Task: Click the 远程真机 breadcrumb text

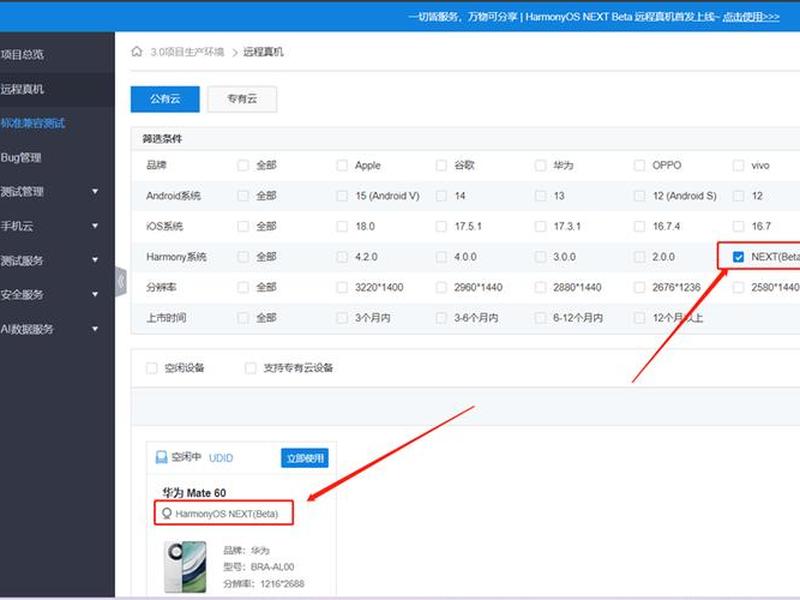Action: point(263,52)
